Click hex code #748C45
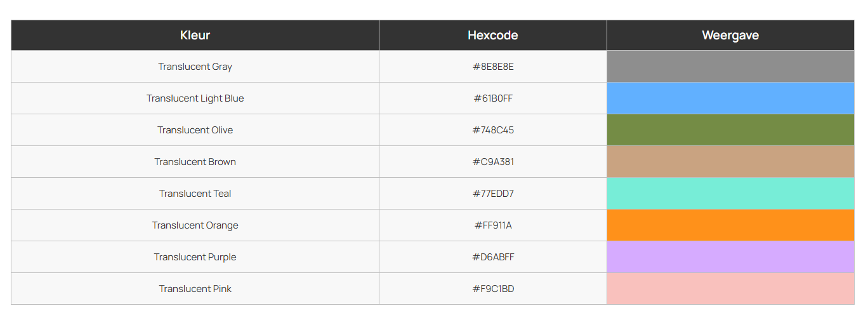Viewport: 868px width, 320px height. click(x=493, y=130)
